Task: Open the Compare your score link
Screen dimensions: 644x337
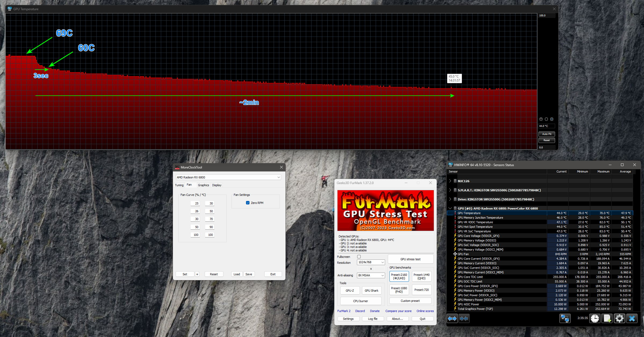Action: point(398,311)
